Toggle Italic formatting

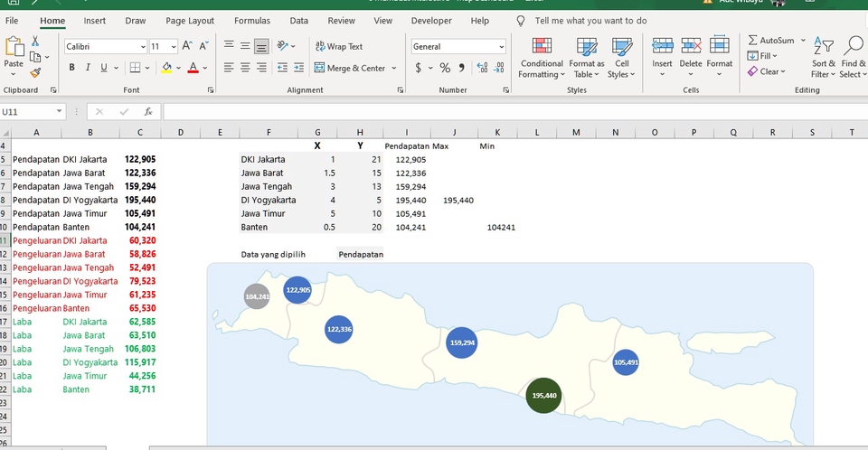[x=88, y=68]
